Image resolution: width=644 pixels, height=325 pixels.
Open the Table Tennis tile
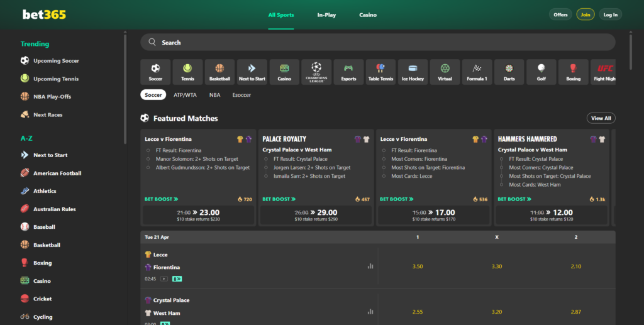click(x=380, y=72)
